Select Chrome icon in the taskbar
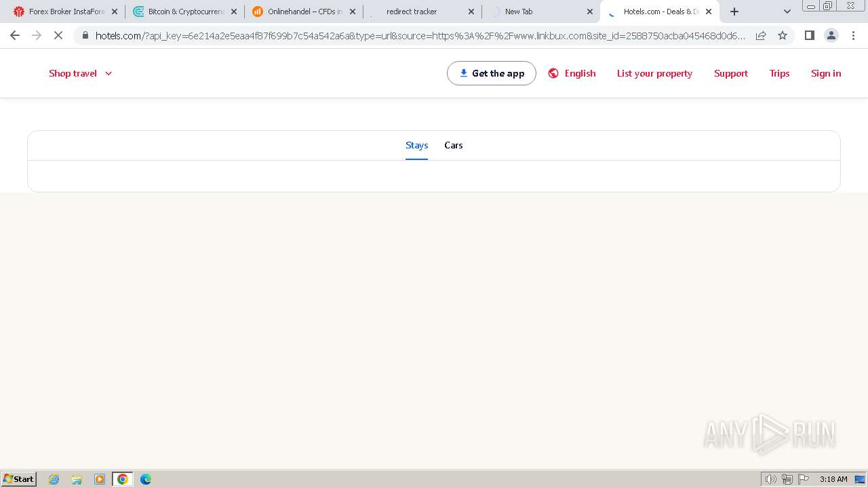Viewport: 868px width, 488px height. tap(123, 479)
